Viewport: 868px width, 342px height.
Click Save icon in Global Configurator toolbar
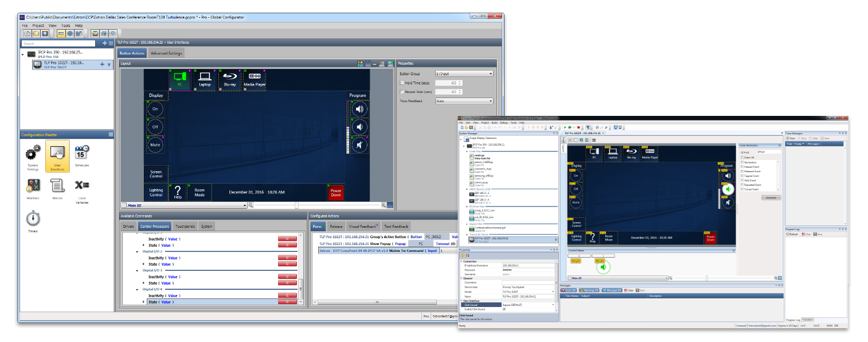point(44,34)
